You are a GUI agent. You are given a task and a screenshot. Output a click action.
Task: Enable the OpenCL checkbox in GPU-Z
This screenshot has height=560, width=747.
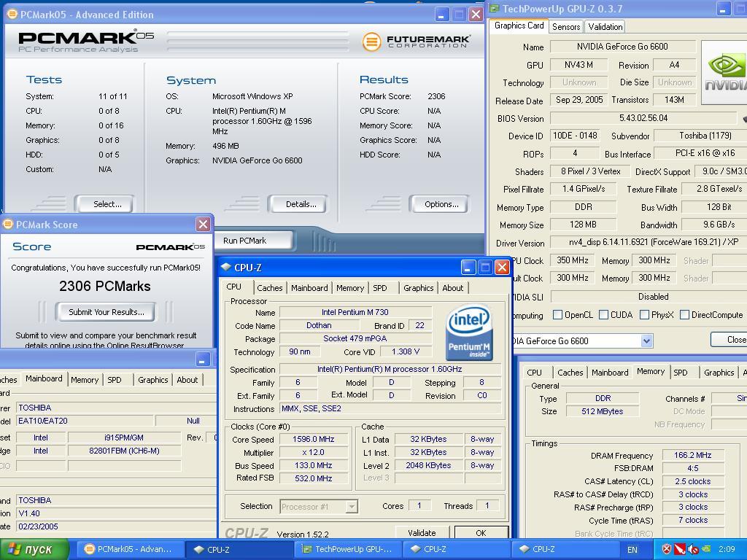(x=557, y=315)
